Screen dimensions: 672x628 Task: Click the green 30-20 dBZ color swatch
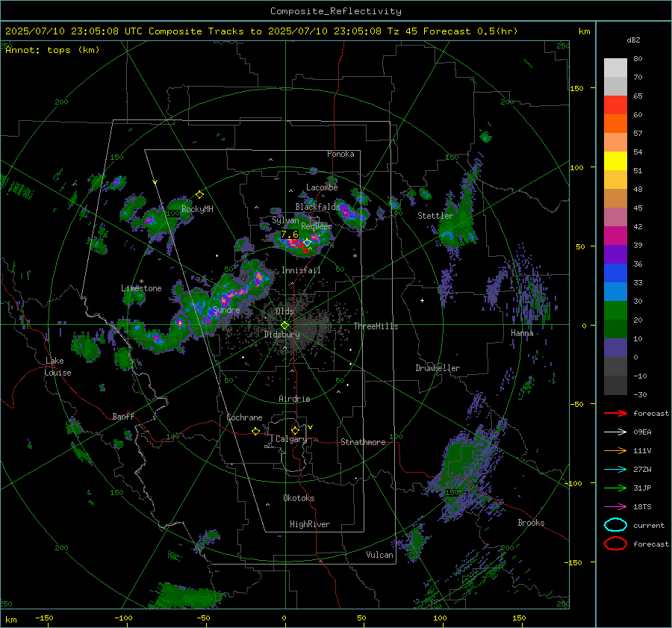[615, 311]
